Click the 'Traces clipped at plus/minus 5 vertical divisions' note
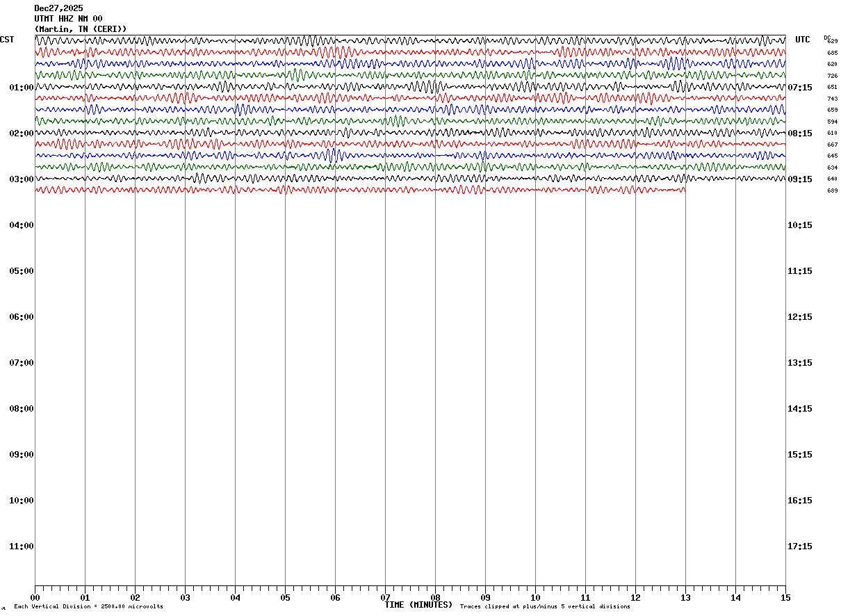The width and height of the screenshot is (841, 616). click(545, 607)
